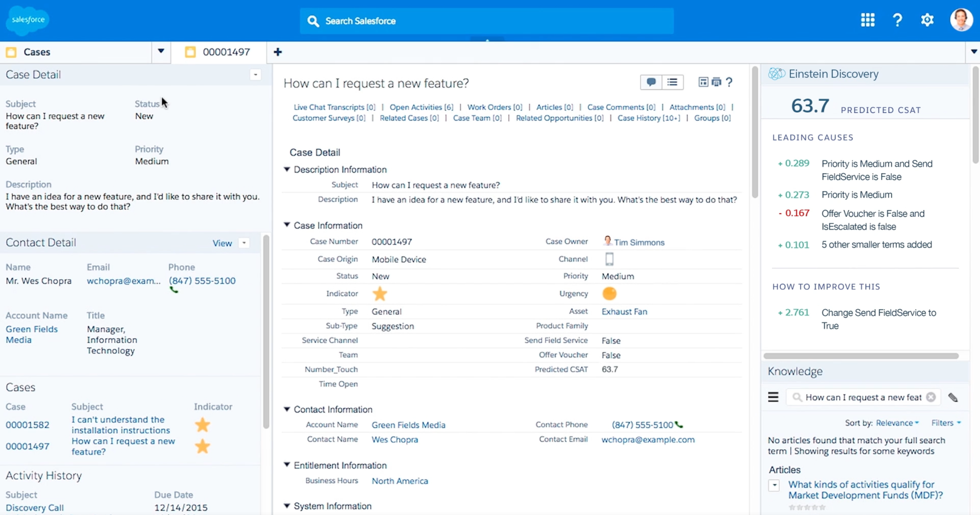The width and height of the screenshot is (980, 515).
Task: Open case owner Tim Simmons link
Action: tap(639, 242)
